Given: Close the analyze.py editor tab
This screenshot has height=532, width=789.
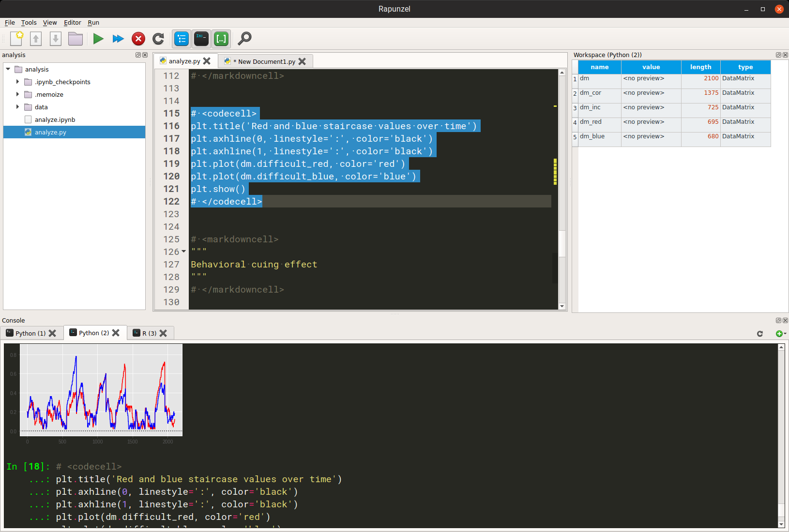Looking at the screenshot, I should coord(207,61).
